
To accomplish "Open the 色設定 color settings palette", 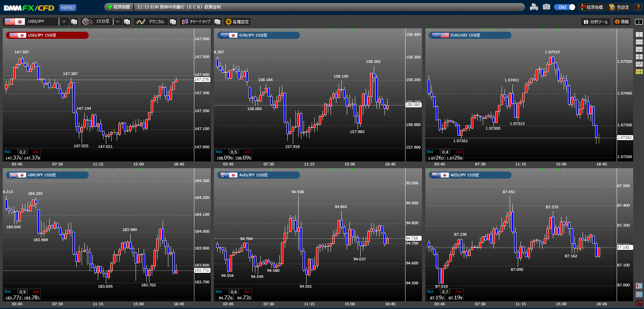I will [619, 7].
